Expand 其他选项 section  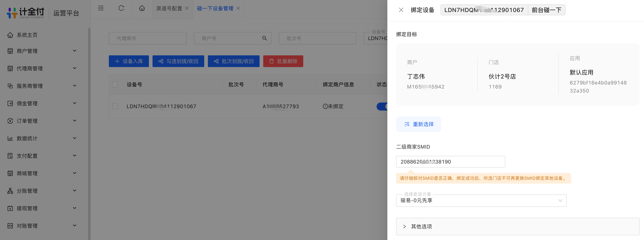click(517, 227)
